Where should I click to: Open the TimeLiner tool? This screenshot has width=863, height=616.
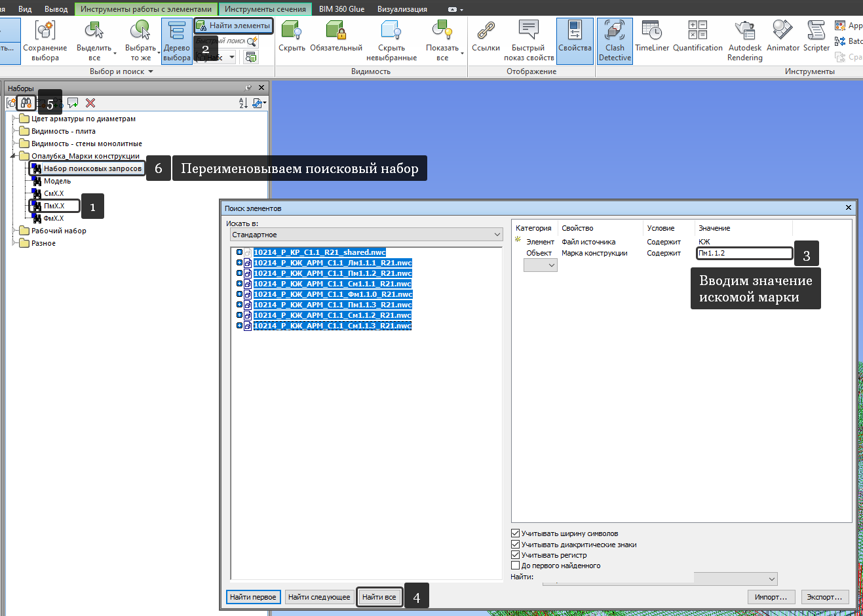point(652,38)
